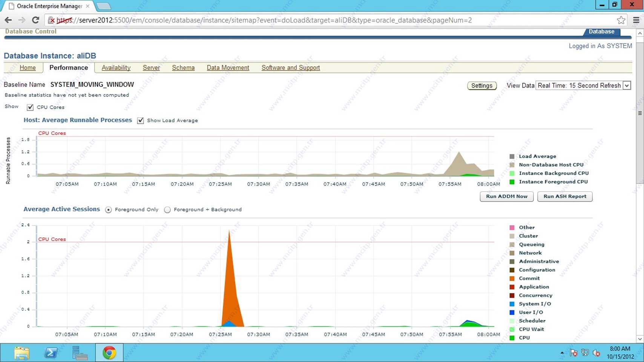Open the Server tab
The image size is (644, 362).
tap(151, 68)
